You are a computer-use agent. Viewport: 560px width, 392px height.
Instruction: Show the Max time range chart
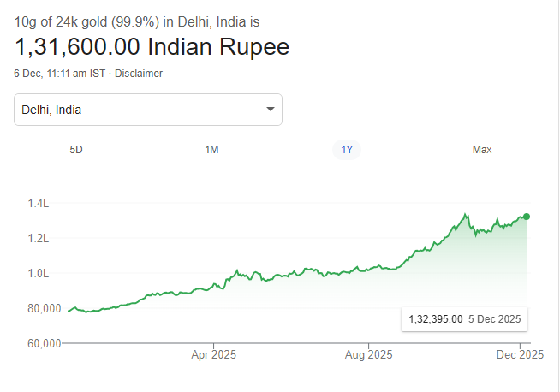482,150
